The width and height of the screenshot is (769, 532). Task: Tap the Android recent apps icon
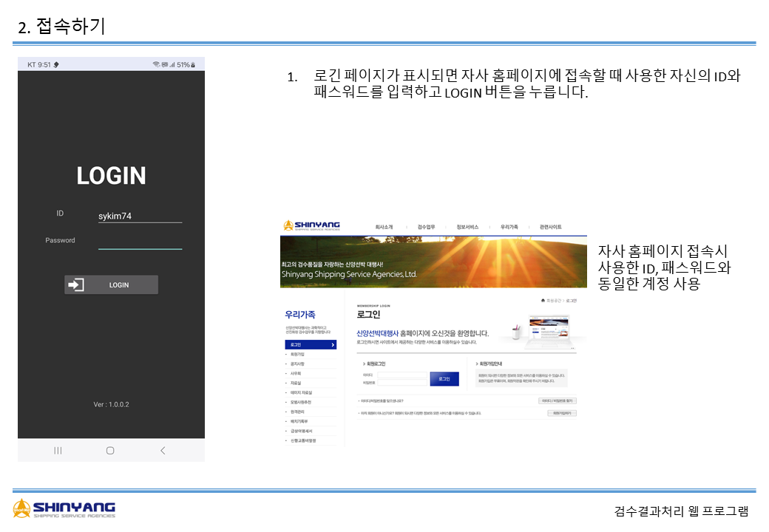click(58, 450)
